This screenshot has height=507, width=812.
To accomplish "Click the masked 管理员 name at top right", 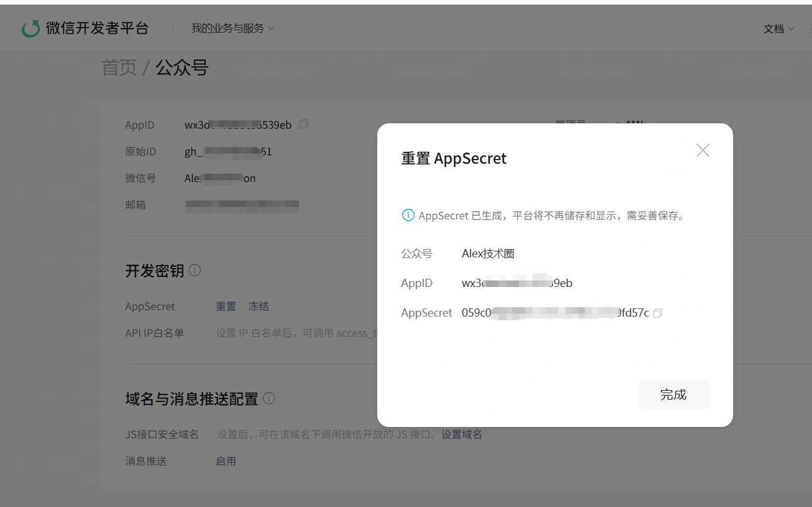I will (x=631, y=123).
